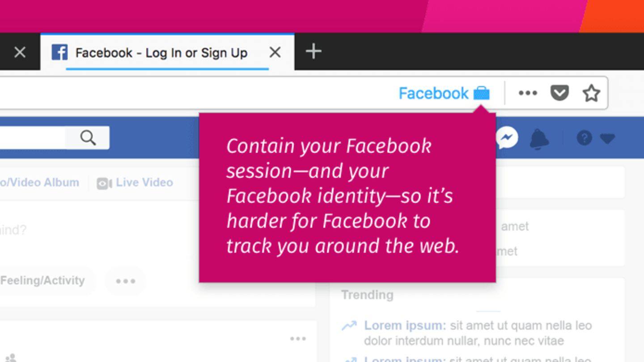Screen dimensions: 644x362
Task: Expand the Facebook account dropdown arrow
Action: coord(607,139)
